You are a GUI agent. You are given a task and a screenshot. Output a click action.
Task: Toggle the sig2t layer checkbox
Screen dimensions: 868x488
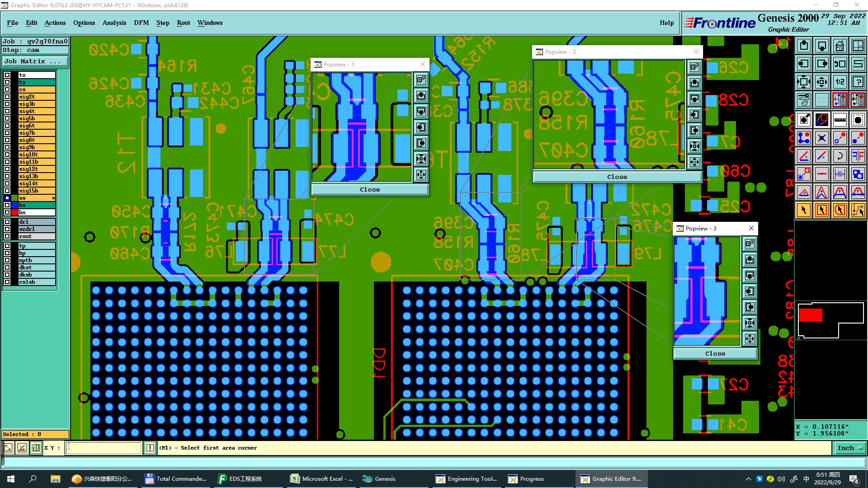(7, 97)
